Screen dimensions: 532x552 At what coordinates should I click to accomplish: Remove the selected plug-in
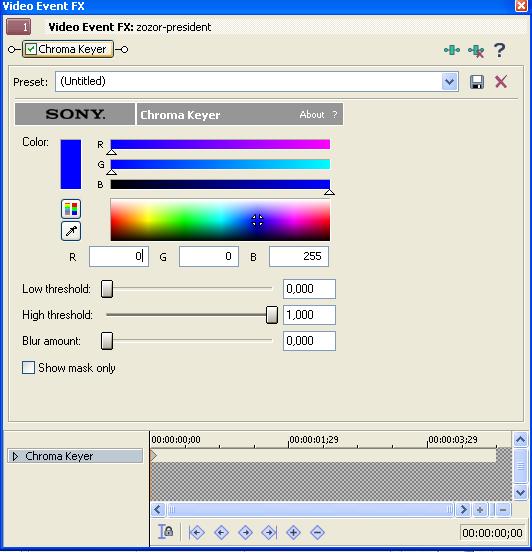[x=476, y=51]
